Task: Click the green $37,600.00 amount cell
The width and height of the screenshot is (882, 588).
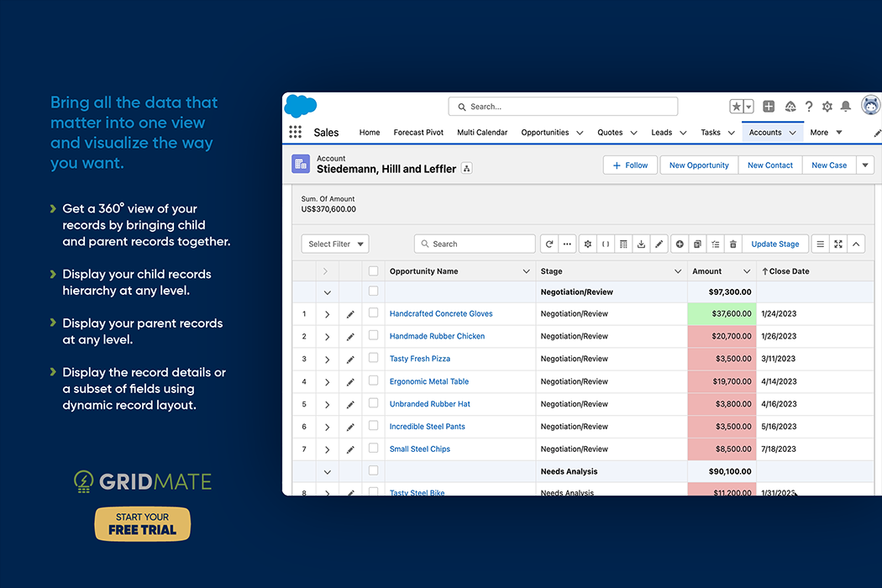Action: coord(722,314)
